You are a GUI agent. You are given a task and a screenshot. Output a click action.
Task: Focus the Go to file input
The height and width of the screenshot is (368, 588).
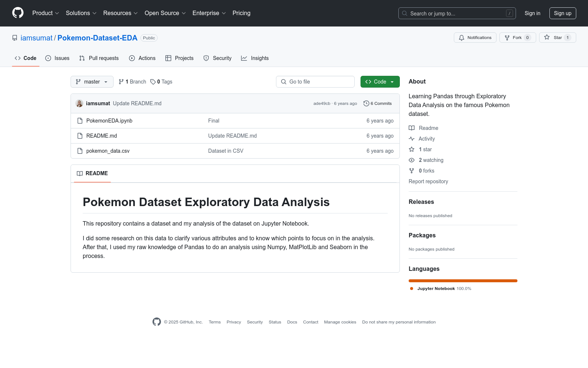click(315, 82)
